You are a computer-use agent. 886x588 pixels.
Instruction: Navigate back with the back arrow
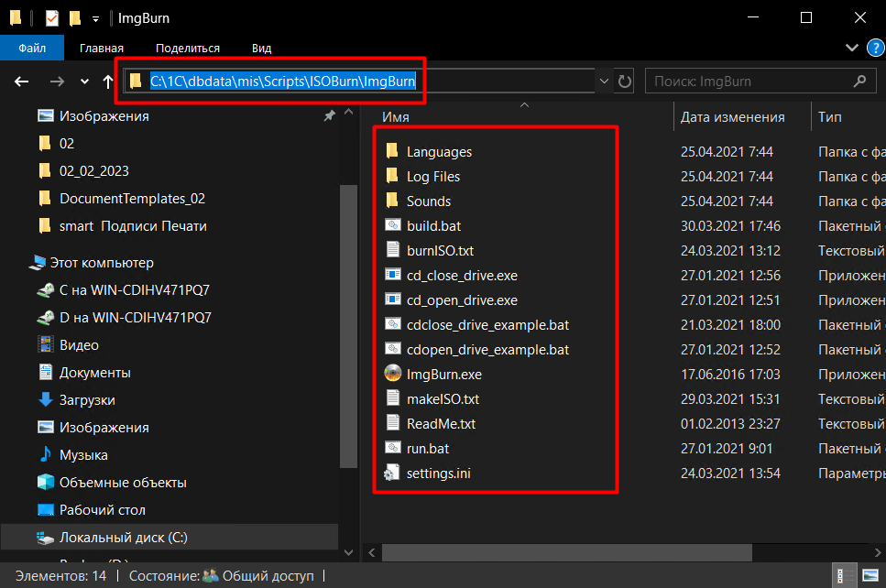coord(22,82)
